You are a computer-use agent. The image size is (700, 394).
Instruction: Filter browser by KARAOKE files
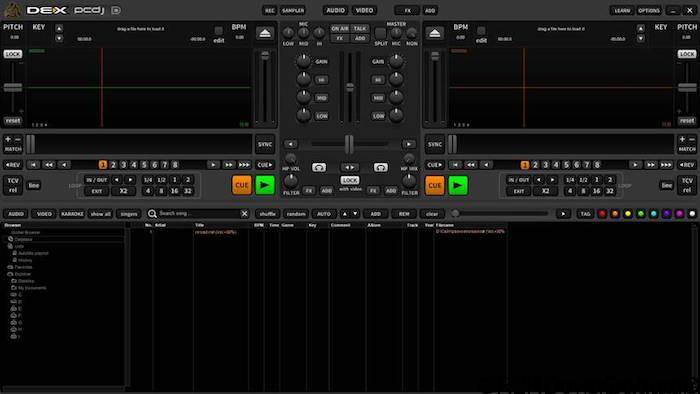tap(72, 214)
